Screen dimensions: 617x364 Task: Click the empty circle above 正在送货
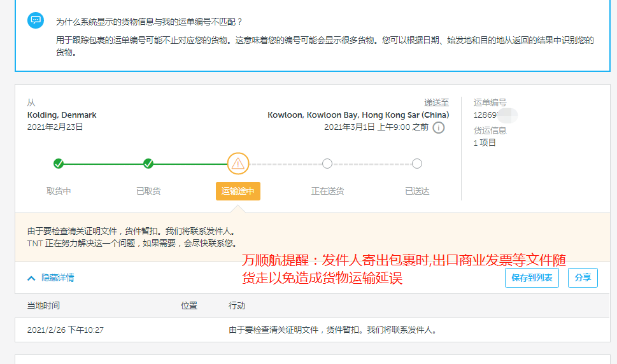pyautogui.click(x=327, y=164)
